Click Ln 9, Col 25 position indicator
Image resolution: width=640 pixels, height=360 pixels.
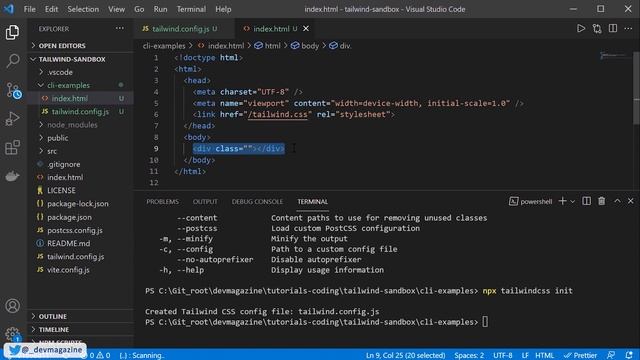tap(405, 355)
